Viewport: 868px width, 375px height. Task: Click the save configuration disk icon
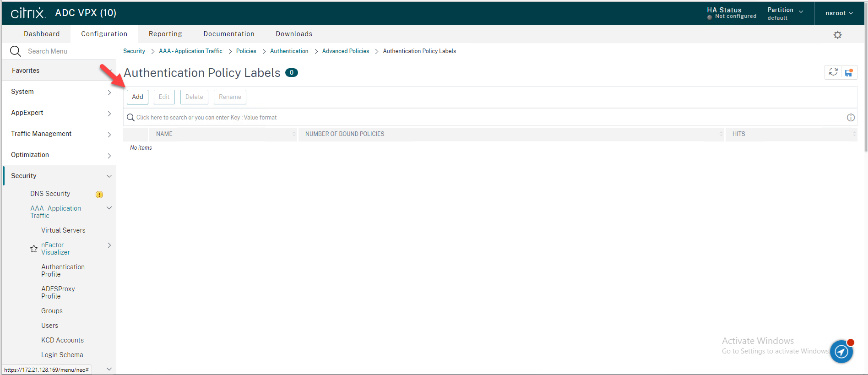click(849, 72)
